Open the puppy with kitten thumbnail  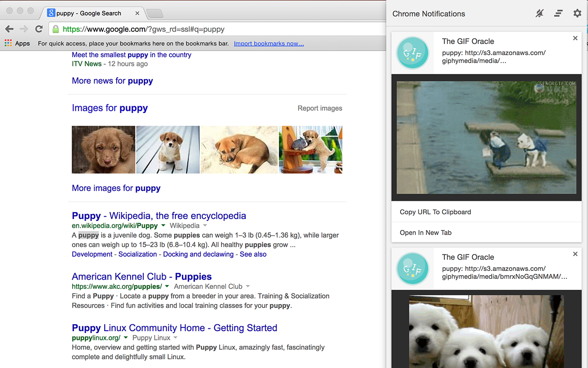tap(311, 149)
